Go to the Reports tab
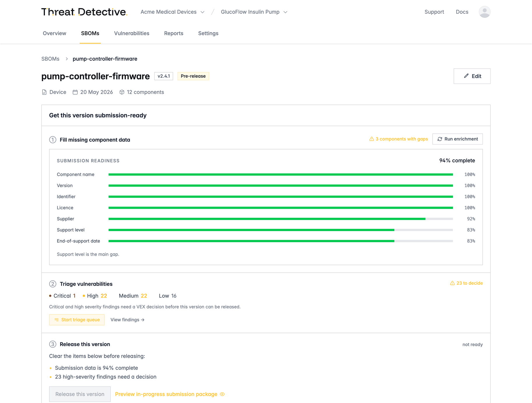The height and width of the screenshot is (403, 532). [x=174, y=33]
